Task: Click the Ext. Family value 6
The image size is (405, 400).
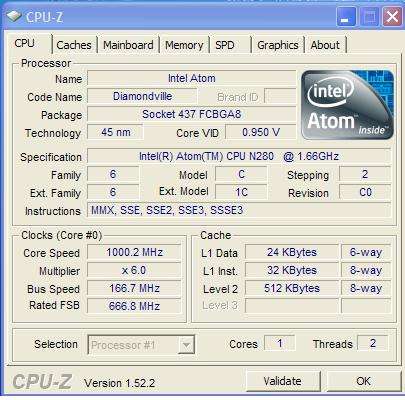Action: [113, 192]
